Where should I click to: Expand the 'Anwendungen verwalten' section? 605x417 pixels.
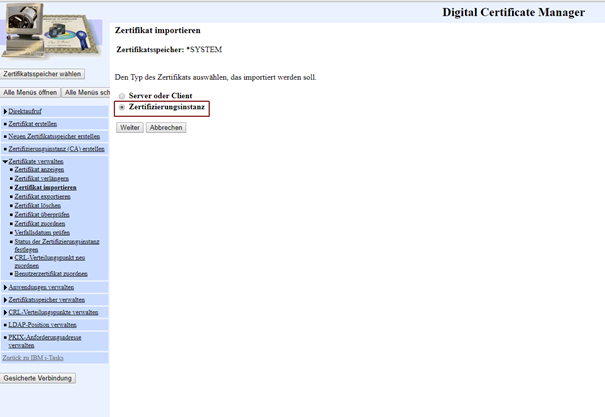pyautogui.click(x=40, y=286)
